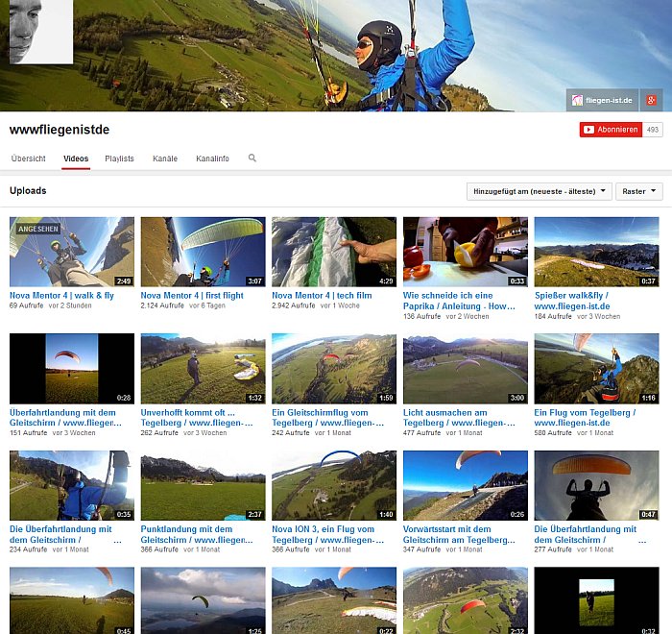This screenshot has width=672, height=634.
Task: Click '69 Aufrufe' view count text
Action: pyautogui.click(x=26, y=305)
